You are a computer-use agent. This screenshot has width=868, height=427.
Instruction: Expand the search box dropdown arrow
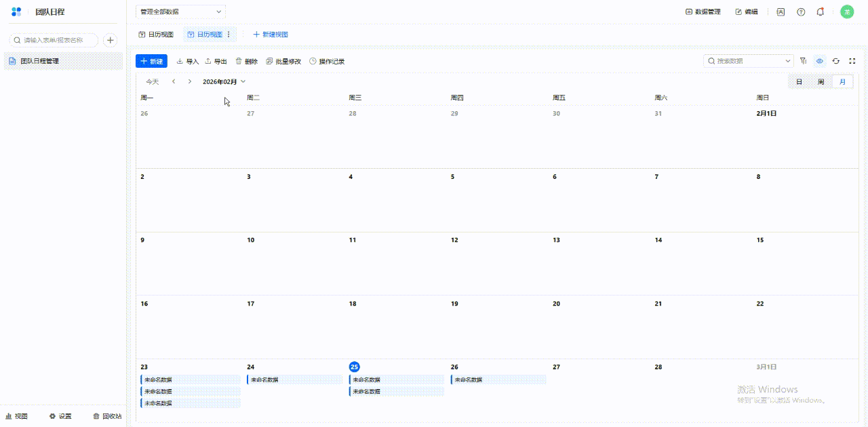point(787,61)
